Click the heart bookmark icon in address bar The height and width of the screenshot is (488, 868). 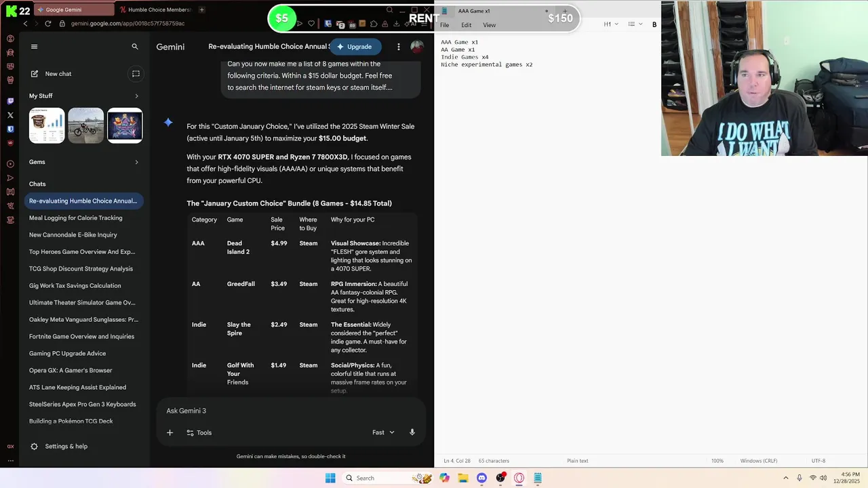coord(311,24)
